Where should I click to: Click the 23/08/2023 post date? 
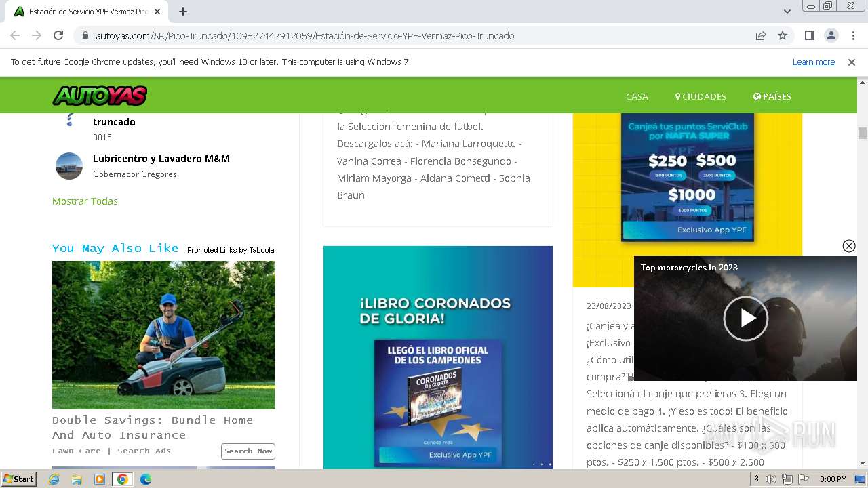click(x=609, y=306)
